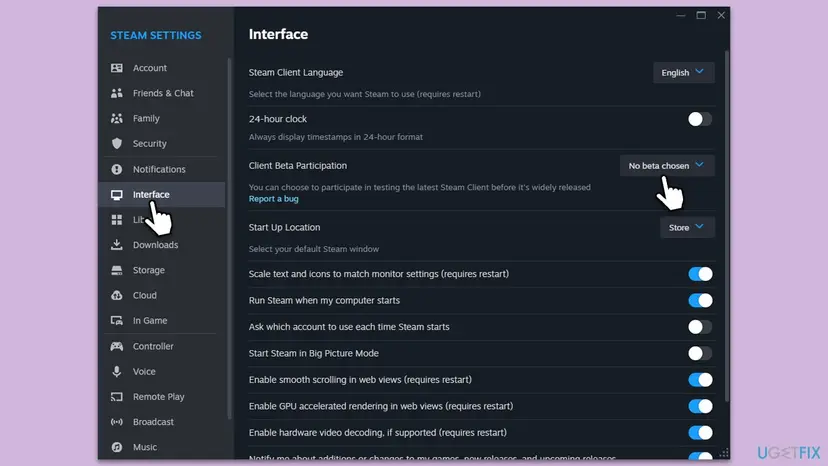This screenshot has width=828, height=466.
Task: Open Cloud settings section
Action: tap(164, 295)
